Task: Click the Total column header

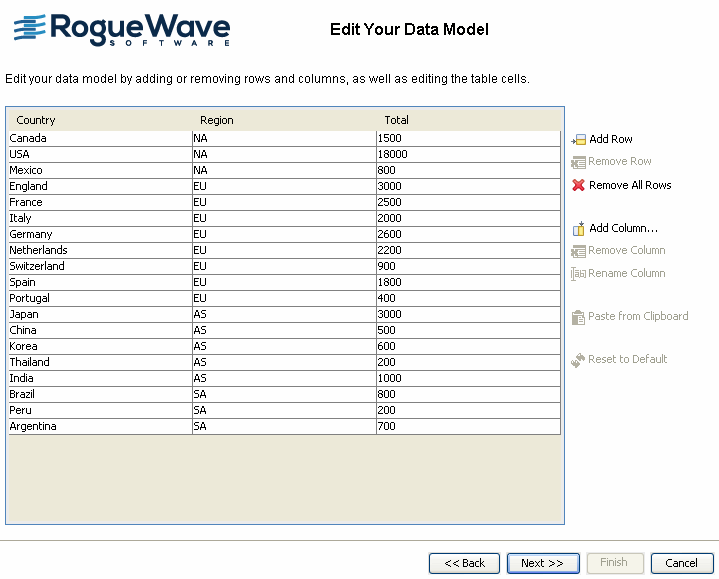Action: pos(396,120)
